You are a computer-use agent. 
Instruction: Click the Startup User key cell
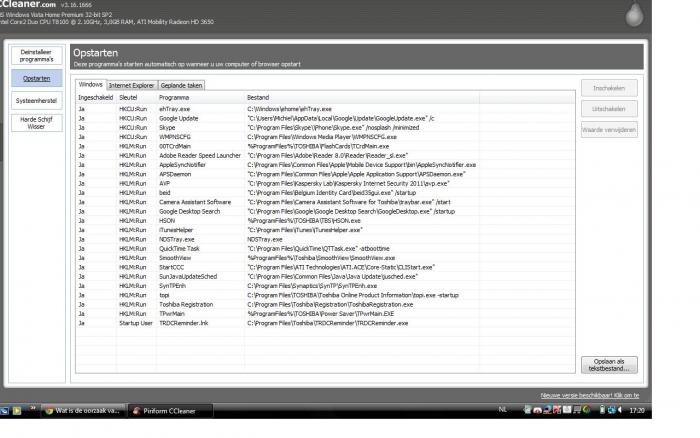tap(136, 323)
